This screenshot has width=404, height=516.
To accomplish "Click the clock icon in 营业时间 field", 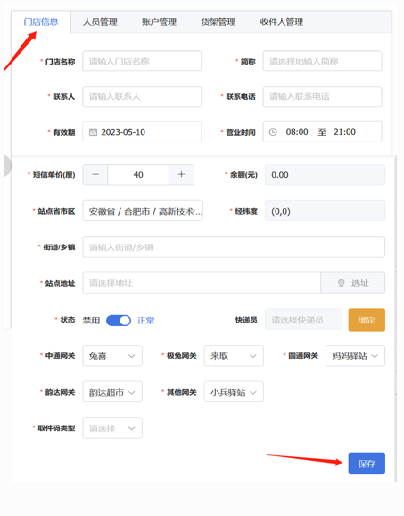I will (273, 132).
